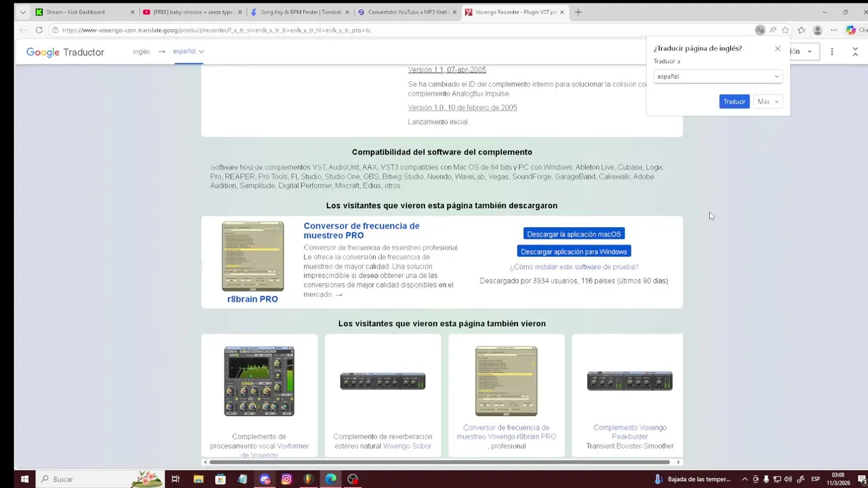
Task: Click the ESP input language indicator
Action: click(x=814, y=479)
